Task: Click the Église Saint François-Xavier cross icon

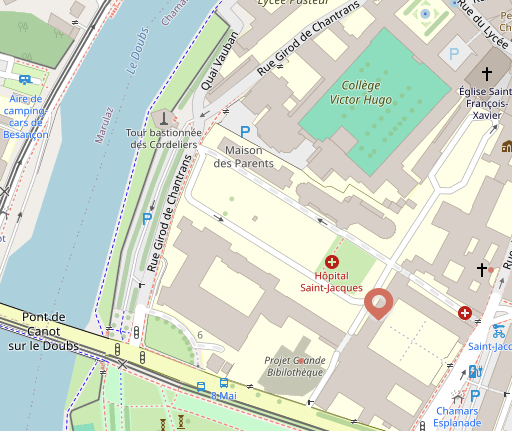Action: tap(487, 74)
